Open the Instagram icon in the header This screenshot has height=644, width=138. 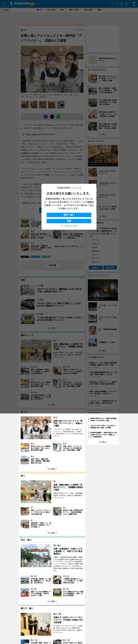pos(122,4)
